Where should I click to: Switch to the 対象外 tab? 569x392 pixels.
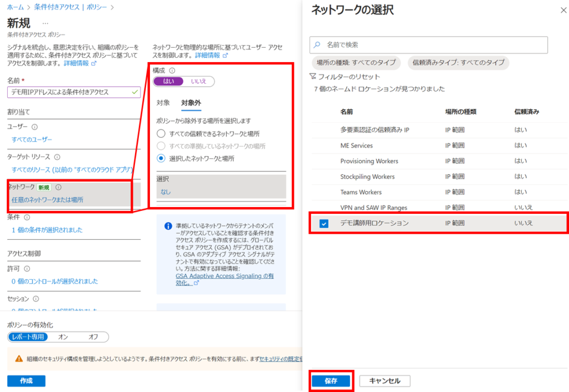coord(191,103)
